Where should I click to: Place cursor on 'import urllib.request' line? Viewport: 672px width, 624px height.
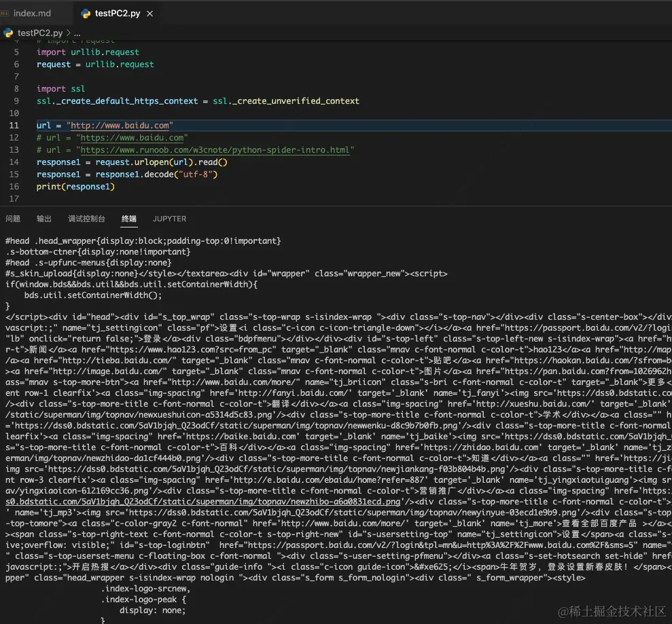pos(88,52)
